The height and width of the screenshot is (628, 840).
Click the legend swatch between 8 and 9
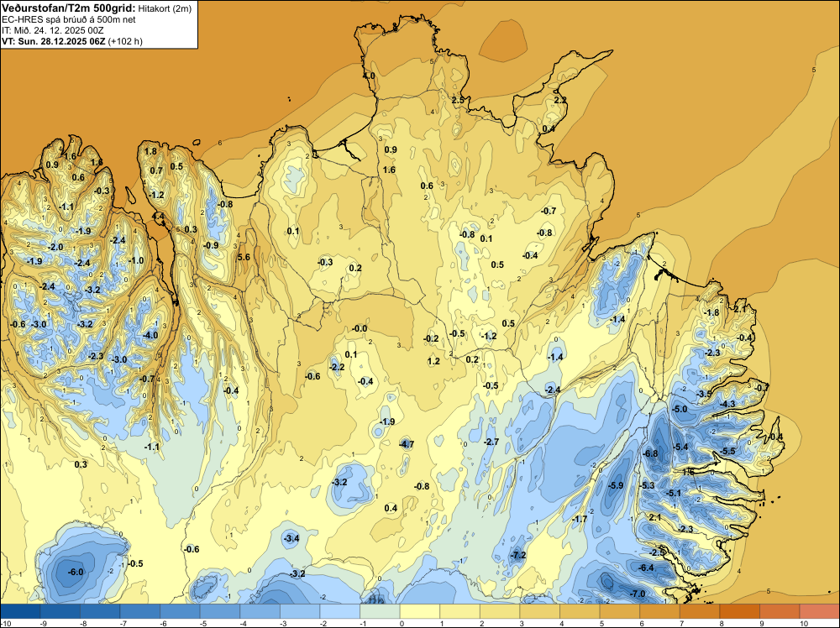click(739, 611)
